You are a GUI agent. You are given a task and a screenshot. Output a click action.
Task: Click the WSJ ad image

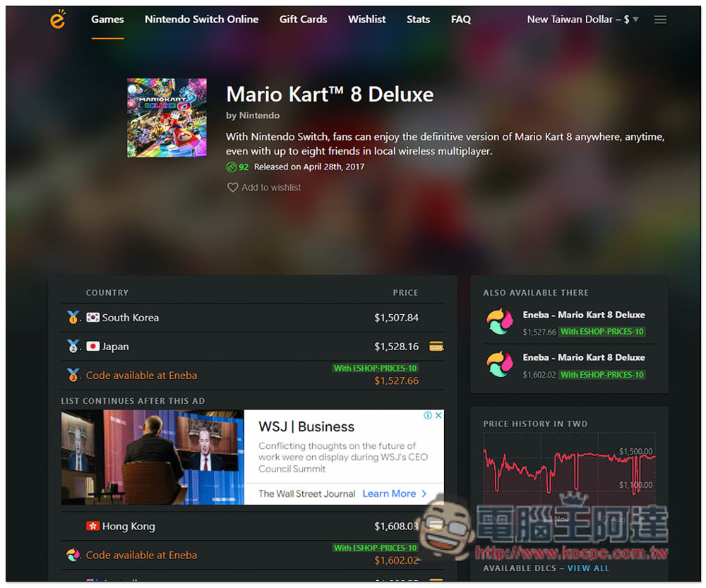point(152,457)
